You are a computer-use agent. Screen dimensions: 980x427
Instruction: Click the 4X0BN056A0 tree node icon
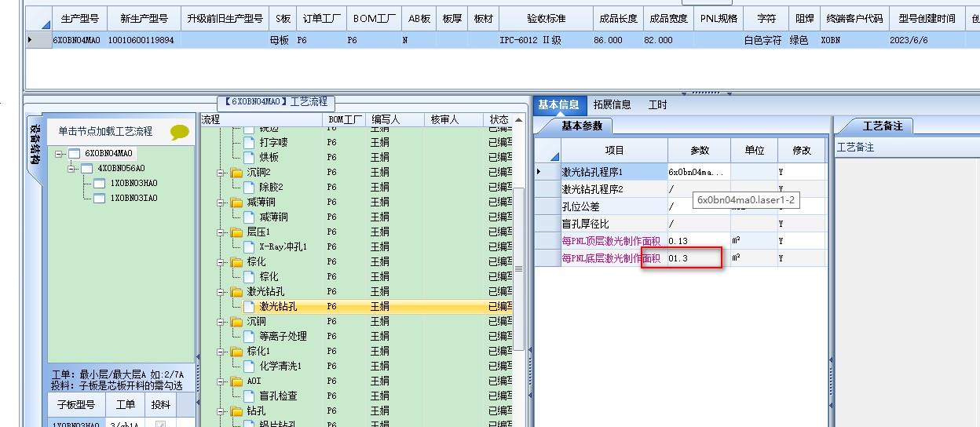[87, 168]
